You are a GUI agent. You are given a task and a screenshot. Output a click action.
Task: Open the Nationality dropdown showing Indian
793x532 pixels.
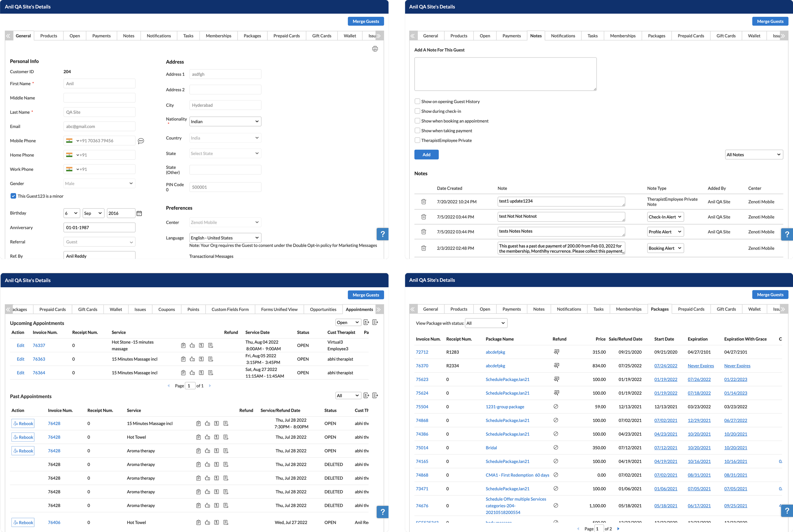225,121
